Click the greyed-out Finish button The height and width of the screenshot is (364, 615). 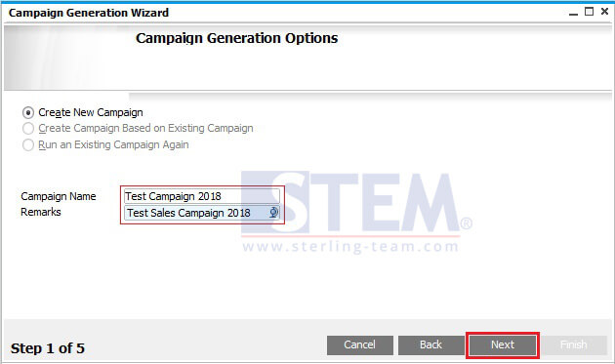tap(574, 344)
